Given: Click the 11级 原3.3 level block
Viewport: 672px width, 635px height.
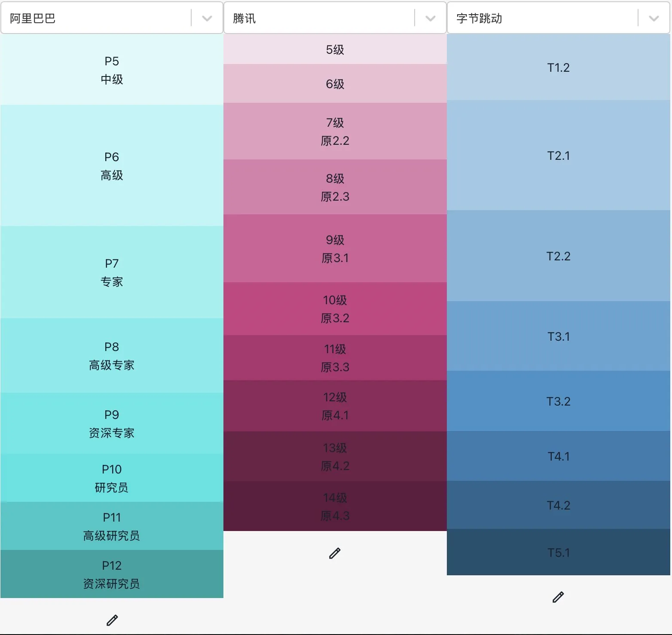Looking at the screenshot, I should coord(335,357).
